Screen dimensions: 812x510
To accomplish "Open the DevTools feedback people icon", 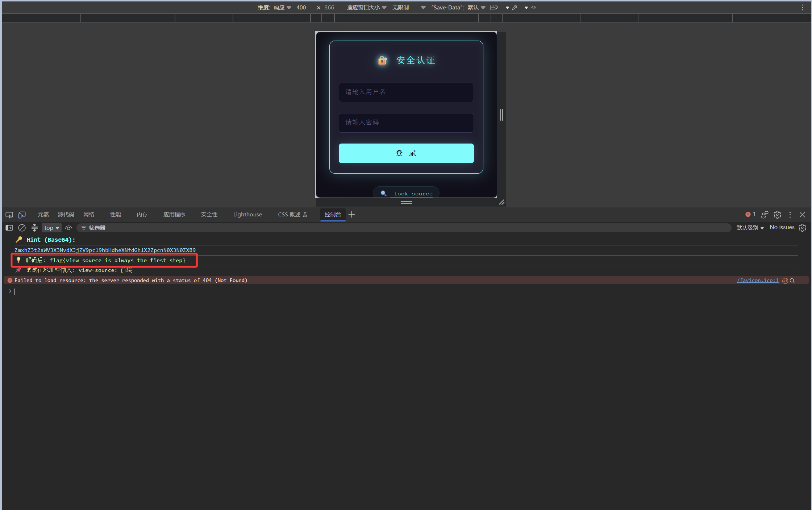I will coord(765,215).
